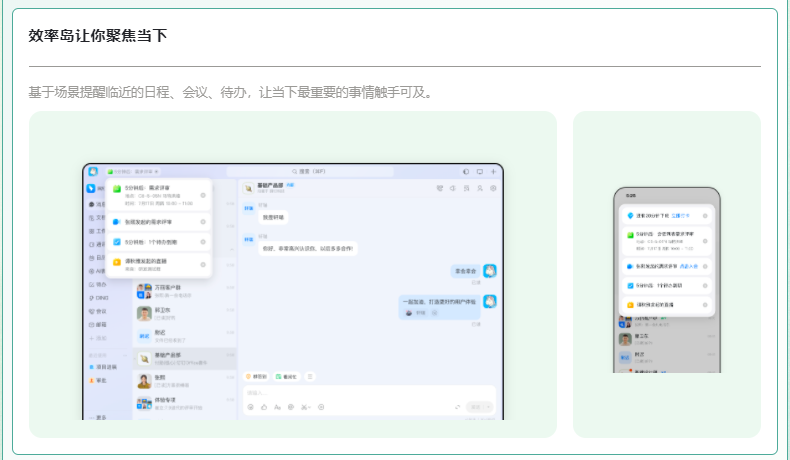Check the 1个待办到期 todo checkbox on desktop
Viewport: 790px width, 460px height.
tap(117, 242)
